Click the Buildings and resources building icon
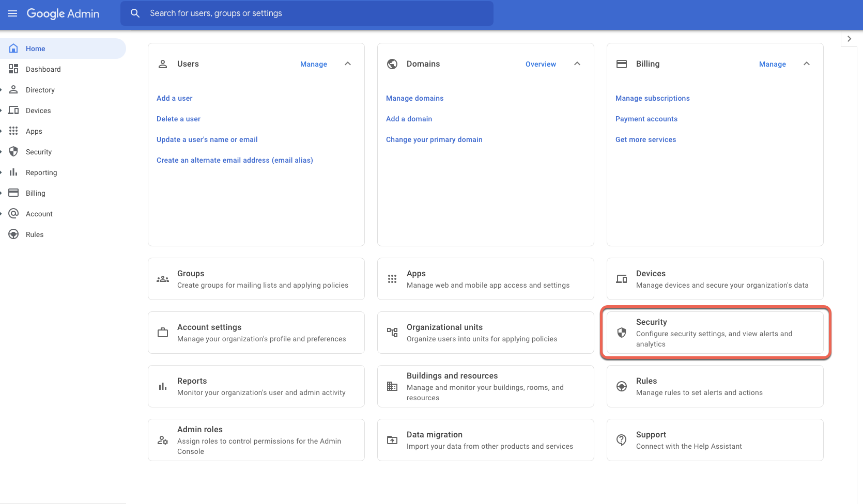The image size is (863, 504). [x=392, y=386]
